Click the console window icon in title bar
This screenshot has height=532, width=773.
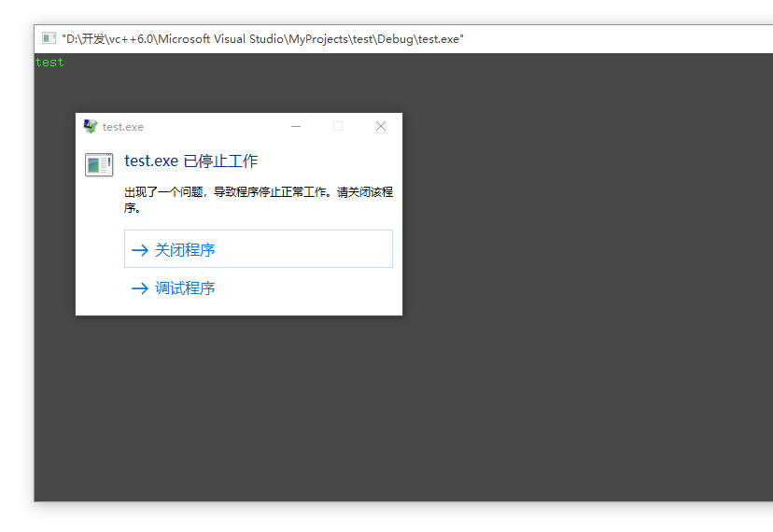pyautogui.click(x=49, y=38)
